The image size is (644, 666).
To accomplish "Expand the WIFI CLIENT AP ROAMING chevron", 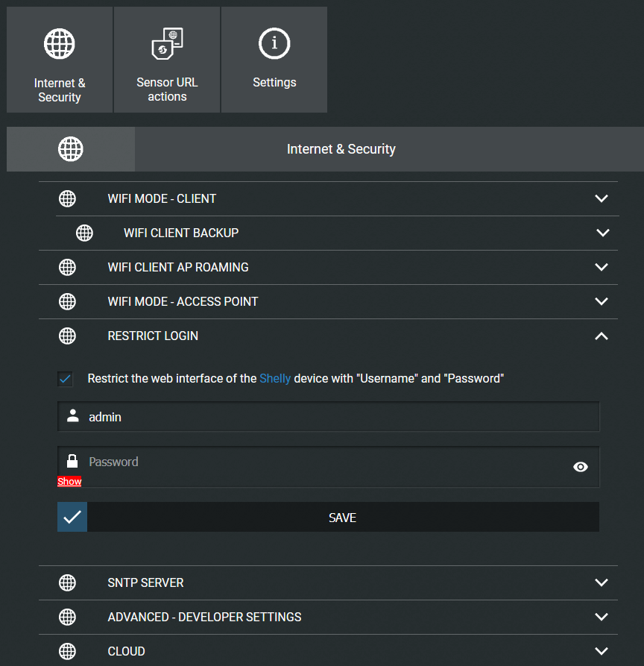I will click(x=602, y=267).
